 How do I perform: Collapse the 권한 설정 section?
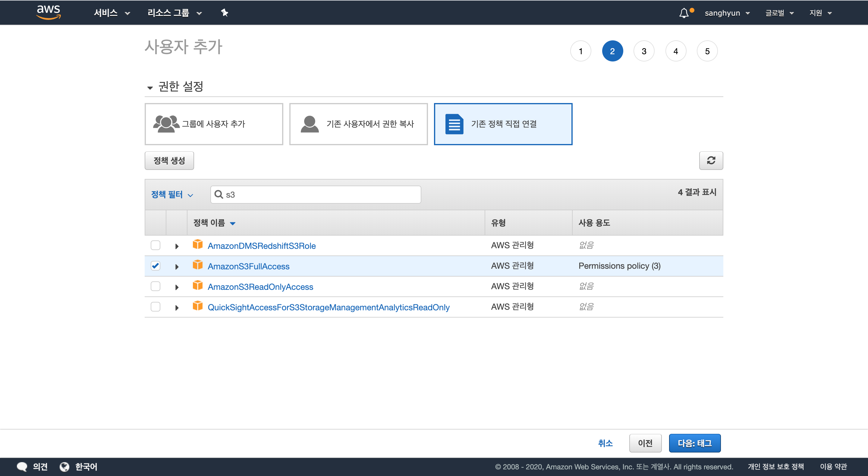coord(150,88)
